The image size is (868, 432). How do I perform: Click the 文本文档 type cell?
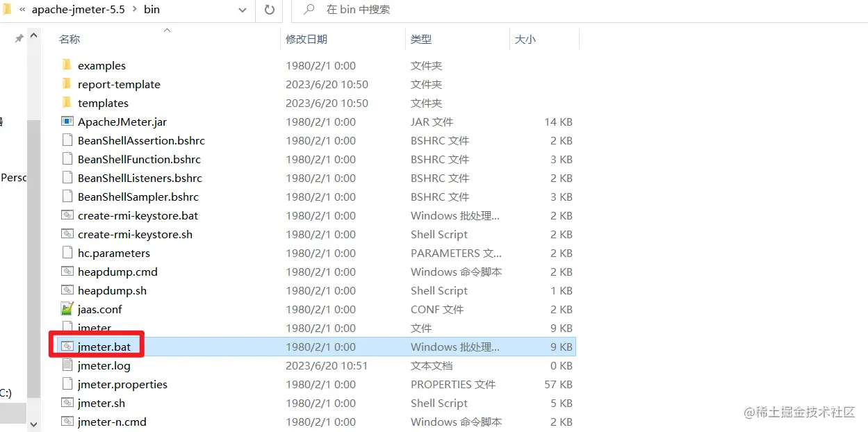tap(432, 365)
